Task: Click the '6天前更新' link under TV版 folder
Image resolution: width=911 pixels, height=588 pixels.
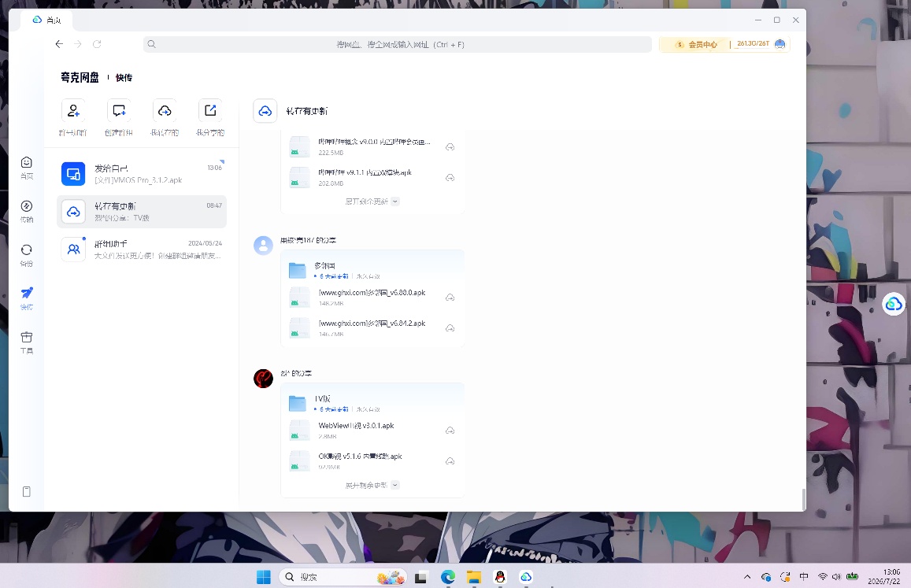Action: click(334, 409)
